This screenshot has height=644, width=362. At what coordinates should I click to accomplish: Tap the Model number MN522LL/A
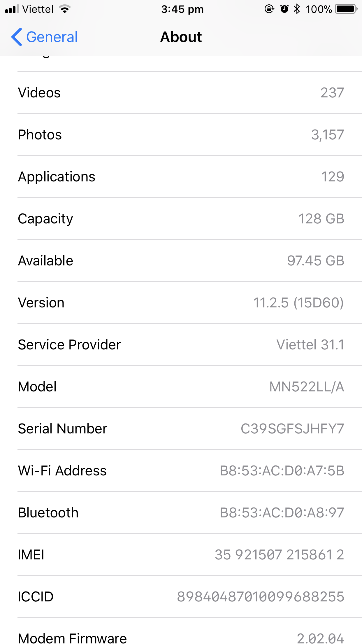[306, 387]
